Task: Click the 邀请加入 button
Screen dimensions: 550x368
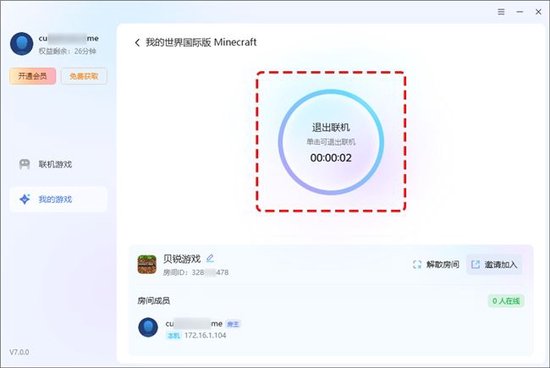Action: [494, 265]
